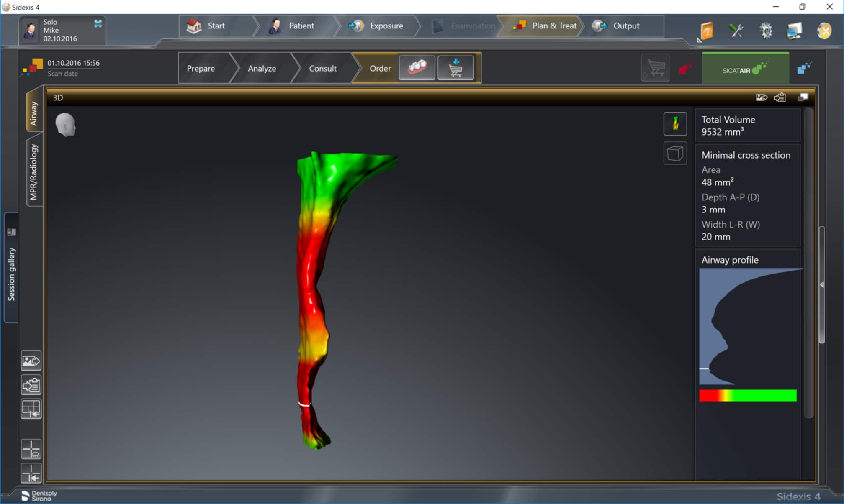
Task: Click the airway profile color gradient bar
Action: [748, 395]
